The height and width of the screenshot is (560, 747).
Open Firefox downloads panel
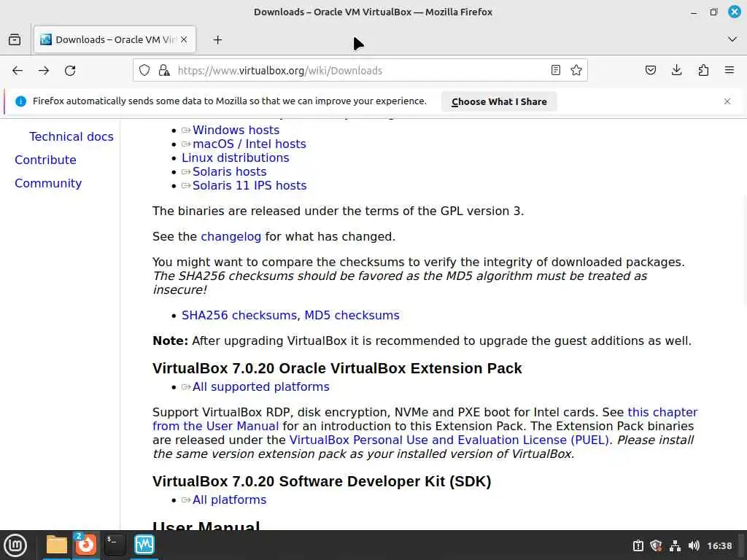coord(676,71)
